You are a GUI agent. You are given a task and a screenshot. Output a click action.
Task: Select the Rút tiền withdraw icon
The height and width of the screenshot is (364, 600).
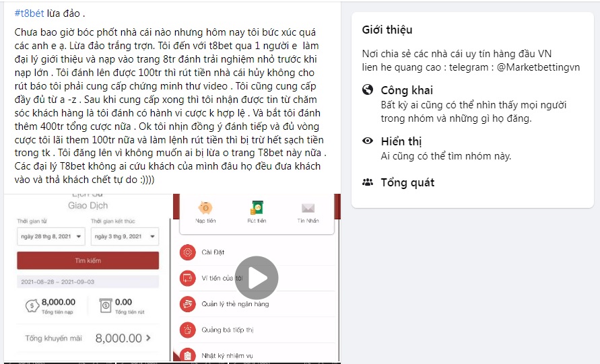(257, 208)
